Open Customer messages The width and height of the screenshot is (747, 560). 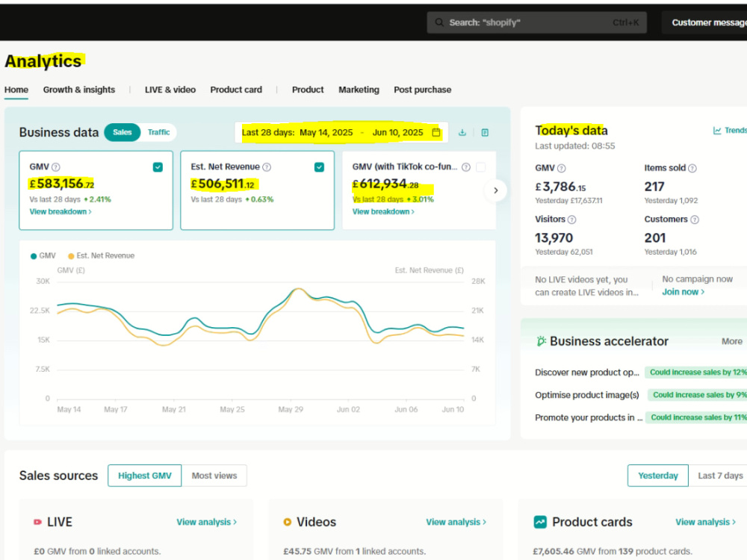pyautogui.click(x=704, y=22)
